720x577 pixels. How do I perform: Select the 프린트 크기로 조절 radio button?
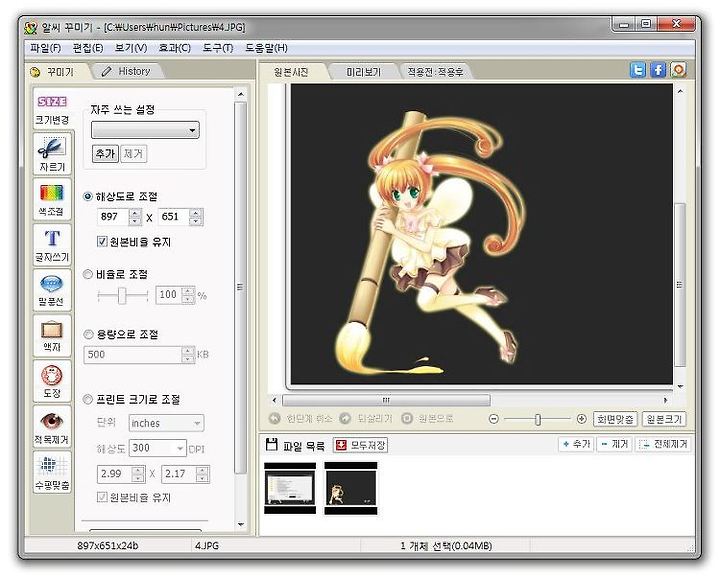pyautogui.click(x=88, y=400)
